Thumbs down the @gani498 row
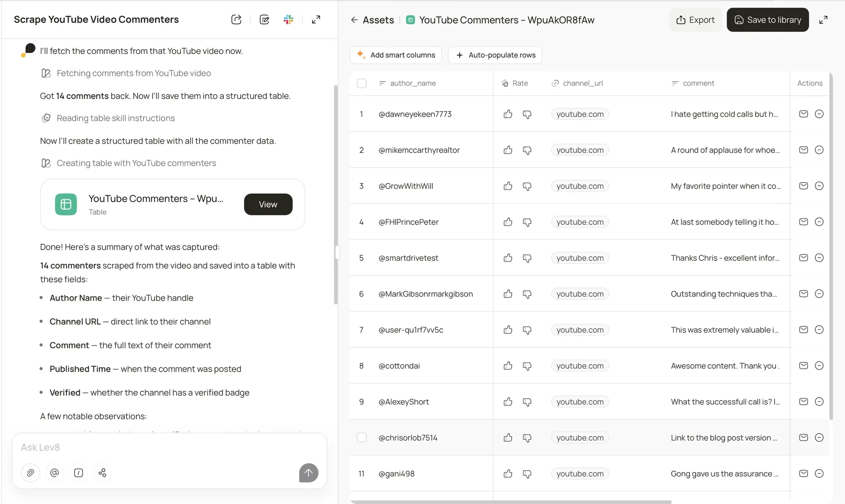The width and height of the screenshot is (845, 504). click(527, 474)
